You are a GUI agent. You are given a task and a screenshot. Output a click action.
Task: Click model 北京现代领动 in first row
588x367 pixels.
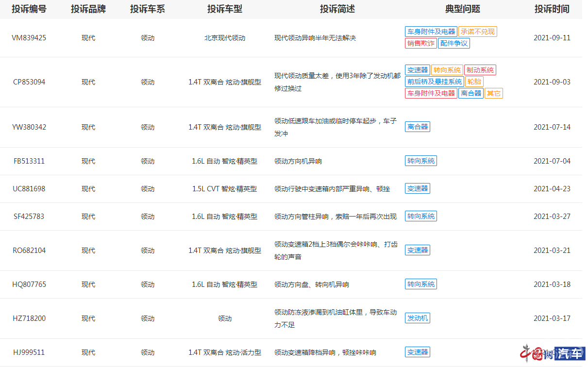[x=225, y=38]
